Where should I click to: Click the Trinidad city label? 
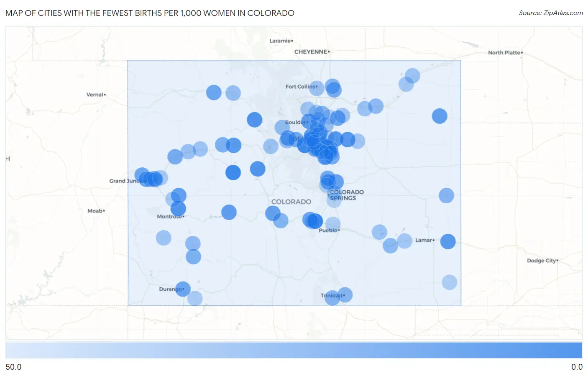point(332,295)
